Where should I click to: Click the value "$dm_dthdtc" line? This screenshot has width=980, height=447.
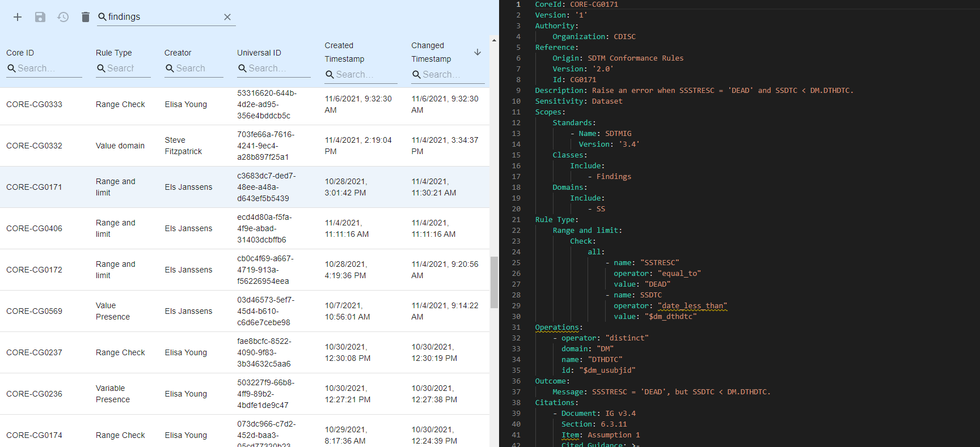(x=655, y=317)
